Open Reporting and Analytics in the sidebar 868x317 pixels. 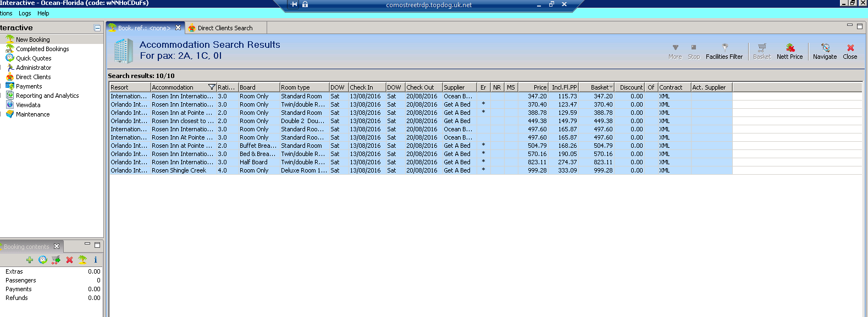point(47,96)
